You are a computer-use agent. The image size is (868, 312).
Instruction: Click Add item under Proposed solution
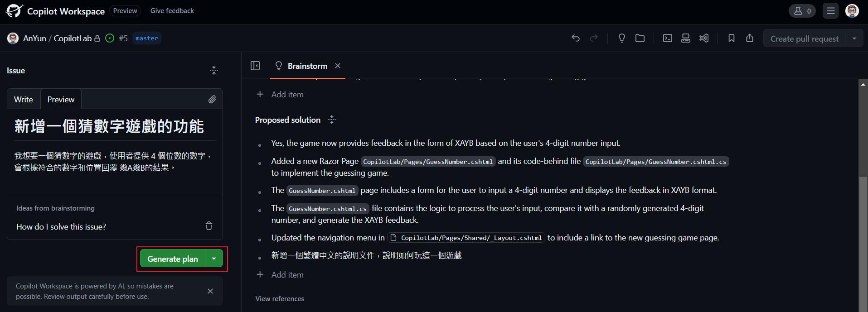[x=280, y=275]
